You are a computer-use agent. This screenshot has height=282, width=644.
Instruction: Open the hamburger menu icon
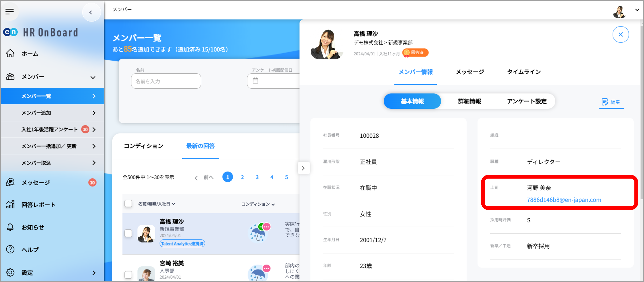10,11
